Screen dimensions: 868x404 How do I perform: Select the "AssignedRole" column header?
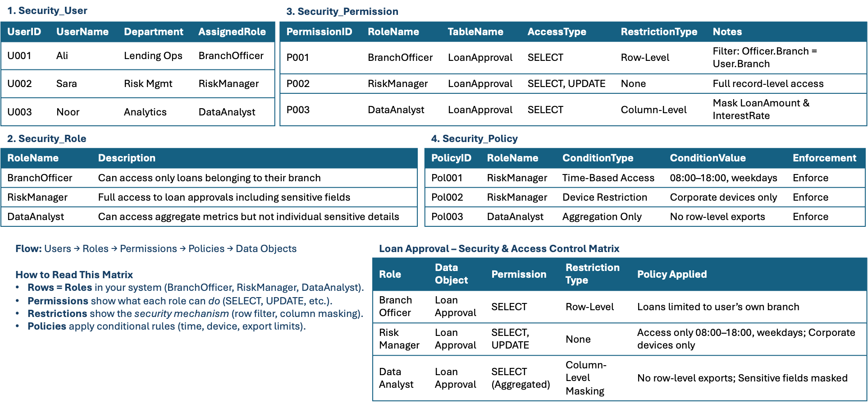point(232,32)
